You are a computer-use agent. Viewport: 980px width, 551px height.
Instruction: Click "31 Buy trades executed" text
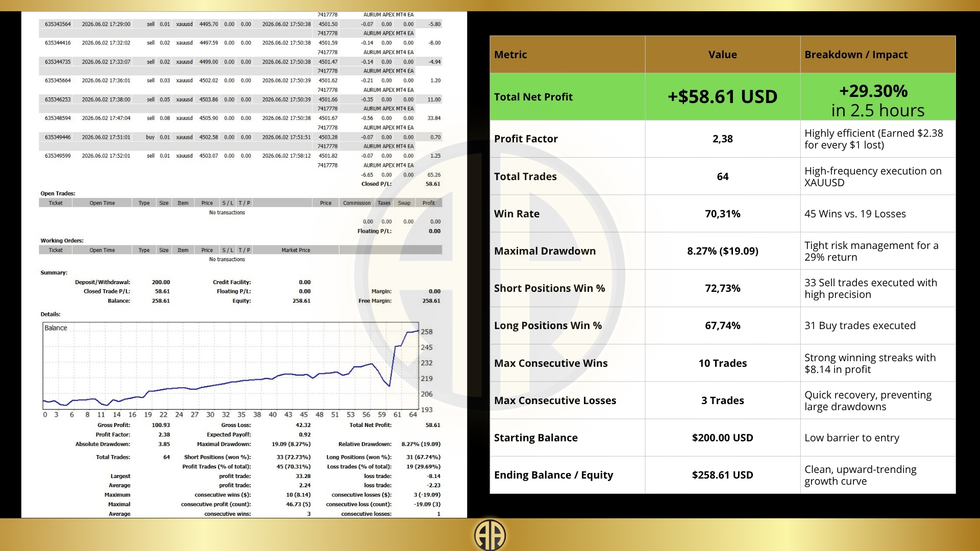tap(860, 325)
